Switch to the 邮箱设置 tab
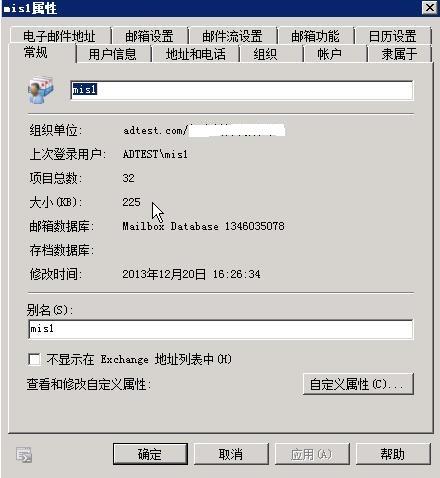This screenshot has height=478, width=440. 149,35
